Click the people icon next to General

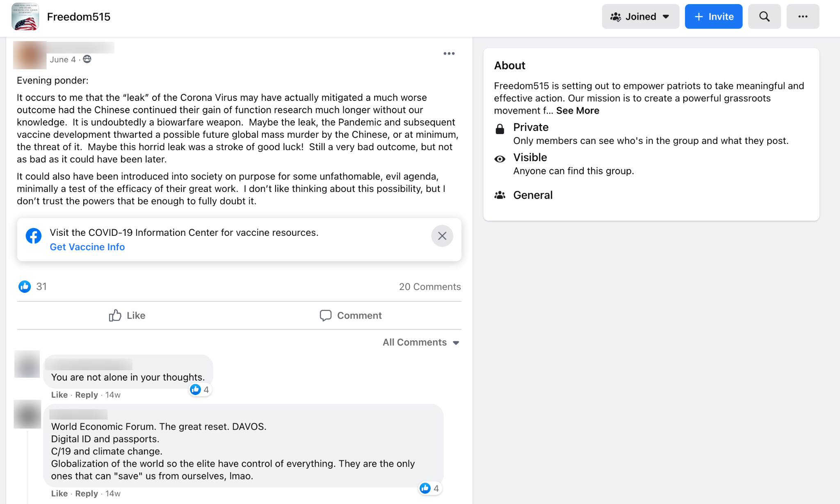500,196
